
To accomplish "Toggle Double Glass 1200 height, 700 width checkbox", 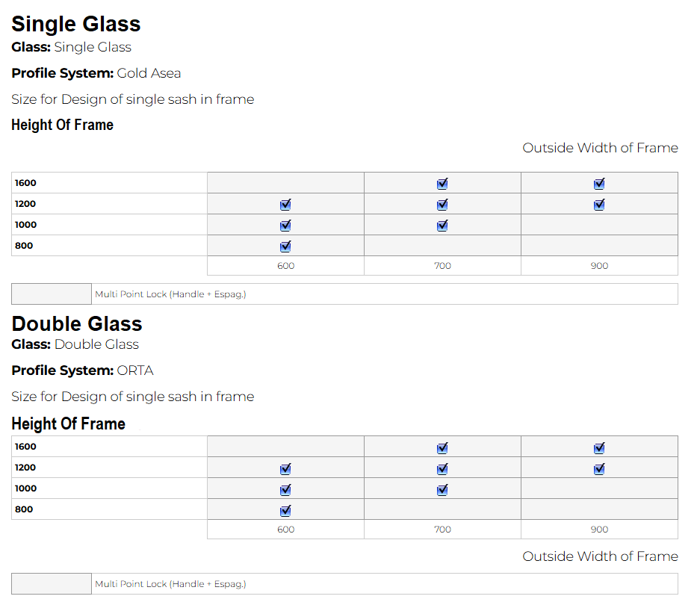I will (x=442, y=469).
